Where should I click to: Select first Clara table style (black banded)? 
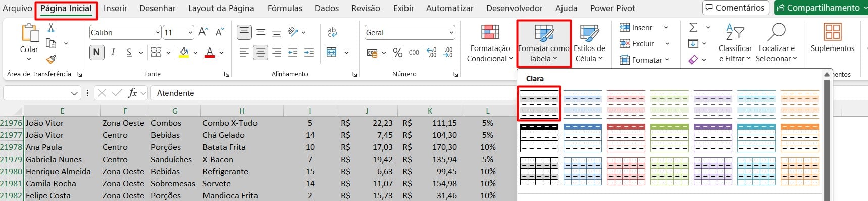(x=539, y=104)
